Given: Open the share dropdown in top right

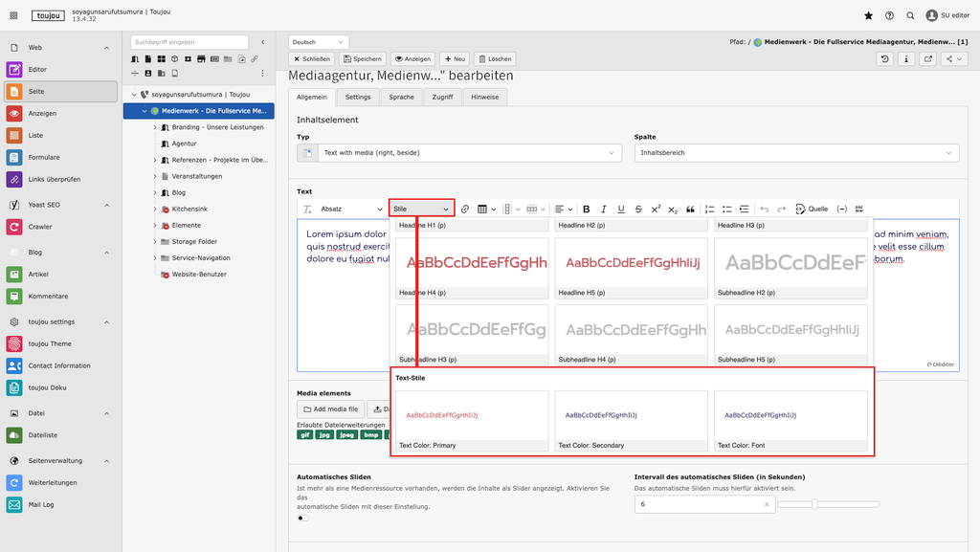Looking at the screenshot, I should pyautogui.click(x=954, y=58).
